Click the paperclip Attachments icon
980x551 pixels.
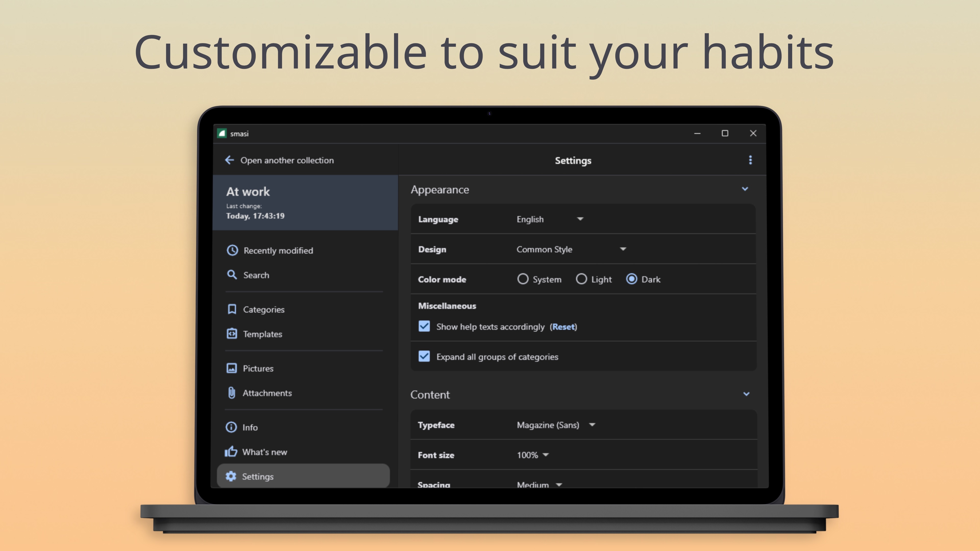231,393
